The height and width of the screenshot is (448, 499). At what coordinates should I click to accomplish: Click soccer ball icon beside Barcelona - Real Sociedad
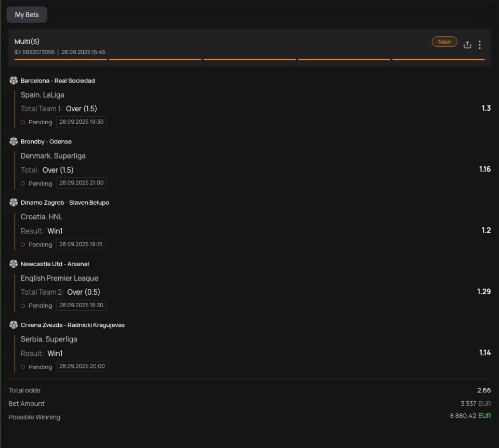tap(14, 81)
